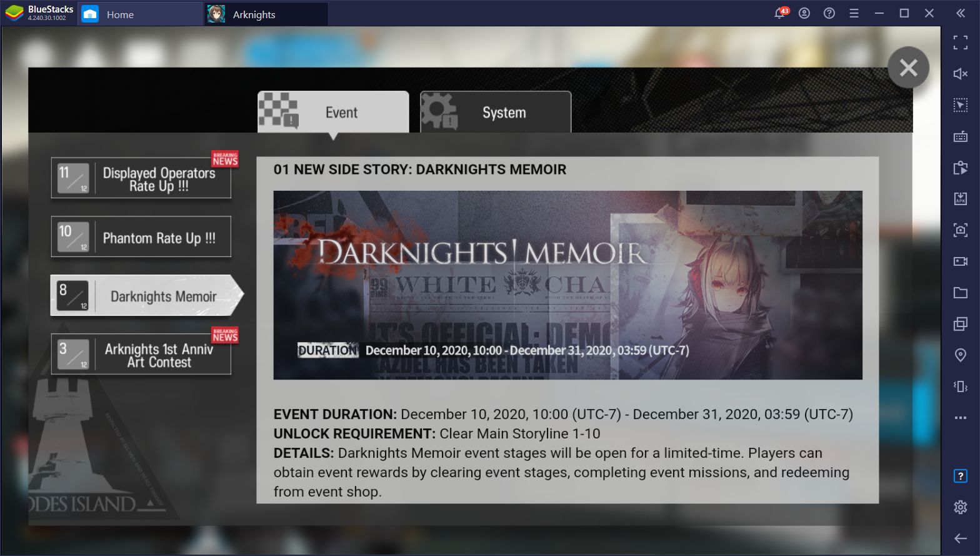The image size is (980, 556).
Task: Take a screenshot from sidebar
Action: coord(961,230)
